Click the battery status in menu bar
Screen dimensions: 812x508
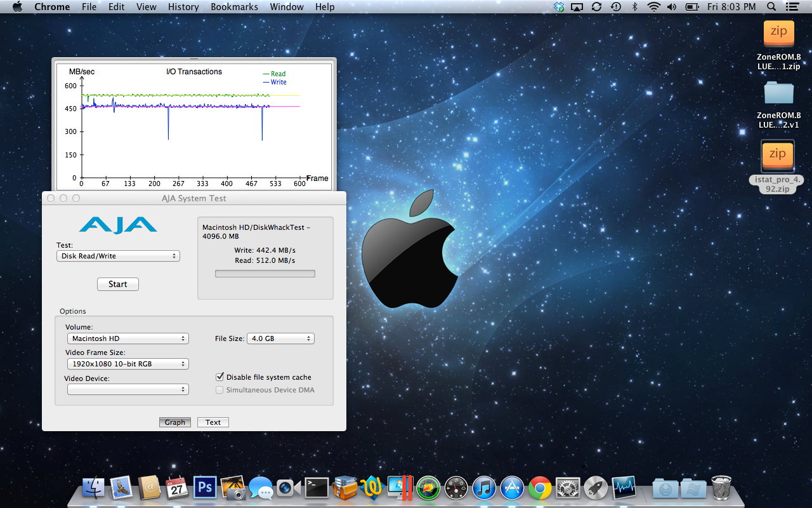[692, 7]
